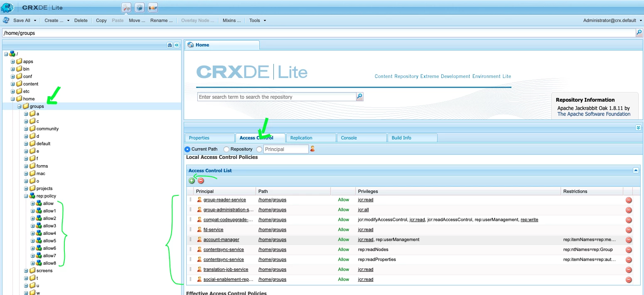Open the group-reader-service principal link
The height and width of the screenshot is (295, 644).
[224, 200]
